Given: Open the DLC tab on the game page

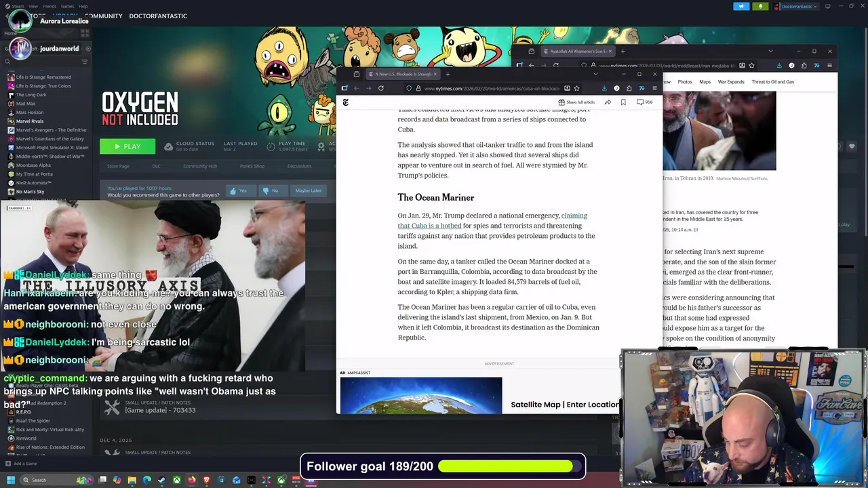Looking at the screenshot, I should (156, 166).
